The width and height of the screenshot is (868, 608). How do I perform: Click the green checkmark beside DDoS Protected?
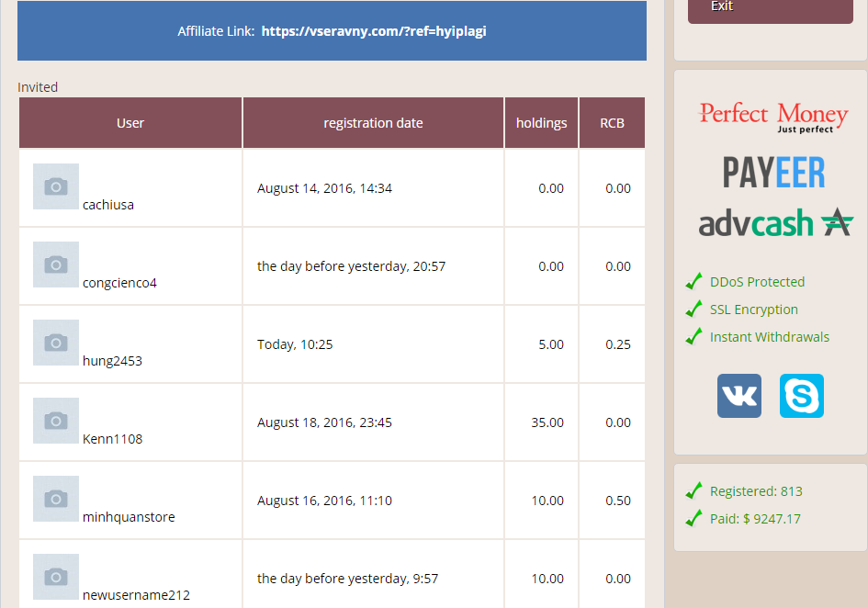click(693, 281)
